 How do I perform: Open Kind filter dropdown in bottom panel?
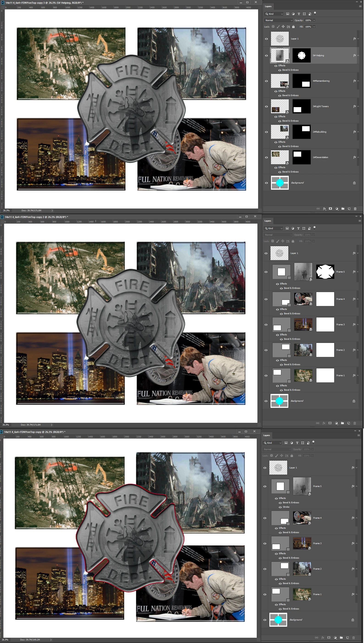(273, 443)
